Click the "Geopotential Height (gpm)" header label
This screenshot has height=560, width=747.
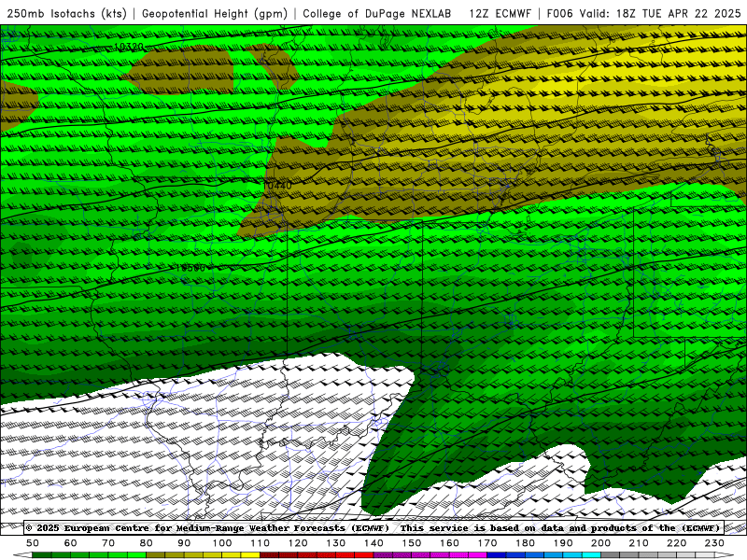click(215, 13)
